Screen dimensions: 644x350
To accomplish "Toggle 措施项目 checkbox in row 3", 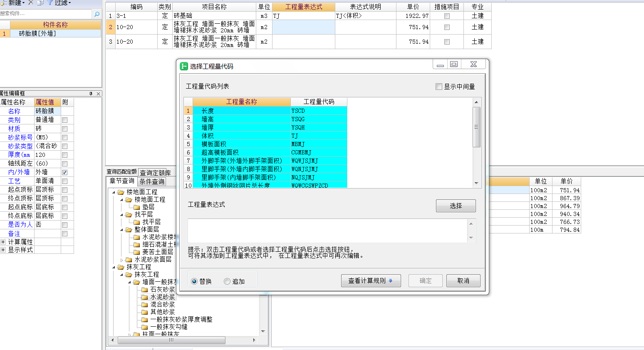I will pyautogui.click(x=447, y=42).
